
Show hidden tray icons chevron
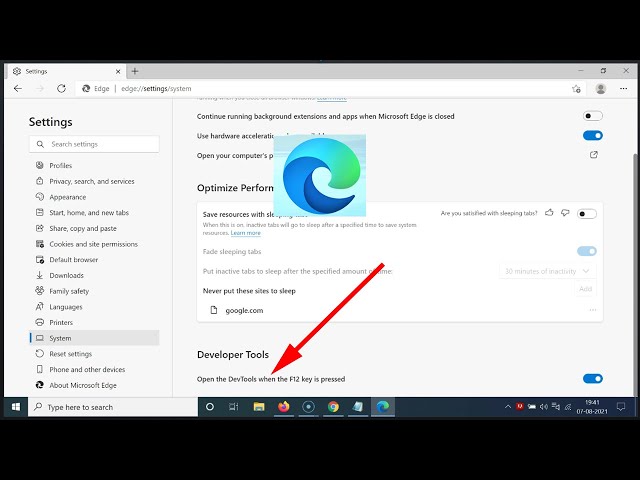coord(508,407)
